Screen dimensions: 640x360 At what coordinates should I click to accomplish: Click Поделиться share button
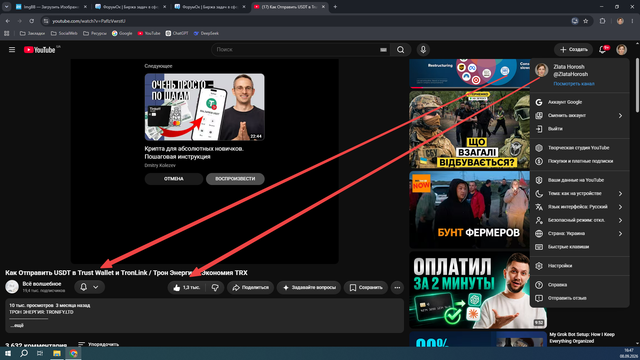click(250, 287)
